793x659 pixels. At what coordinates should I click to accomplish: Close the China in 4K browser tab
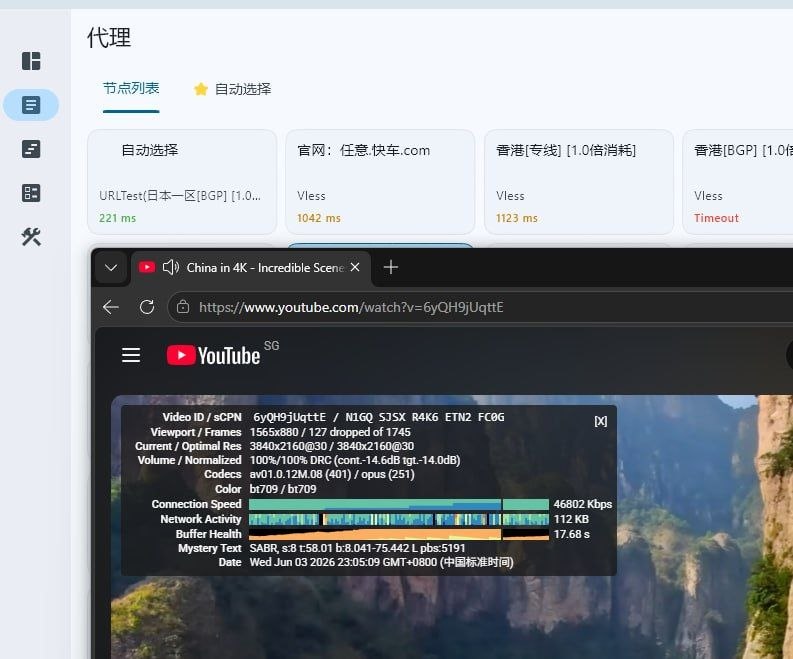(x=355, y=267)
